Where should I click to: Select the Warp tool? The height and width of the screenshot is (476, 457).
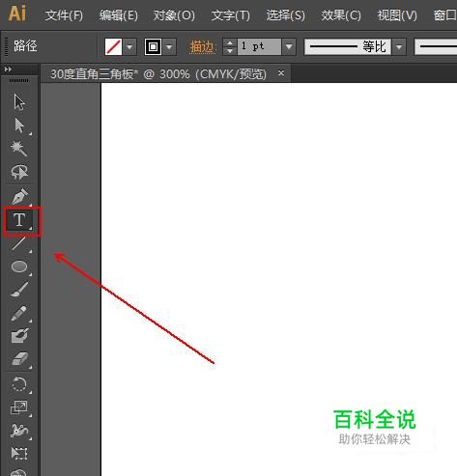click(19, 431)
